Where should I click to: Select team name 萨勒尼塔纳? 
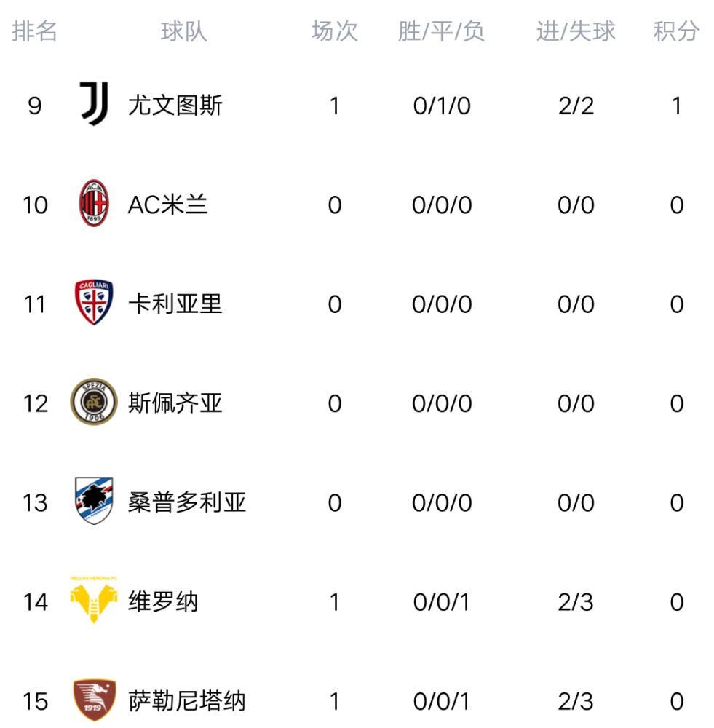click(186, 701)
